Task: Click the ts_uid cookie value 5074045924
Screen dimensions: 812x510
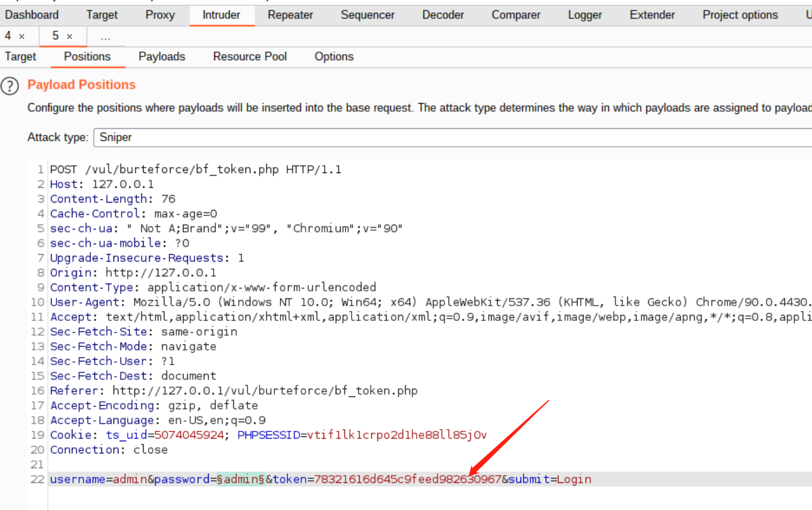Action: pos(188,435)
